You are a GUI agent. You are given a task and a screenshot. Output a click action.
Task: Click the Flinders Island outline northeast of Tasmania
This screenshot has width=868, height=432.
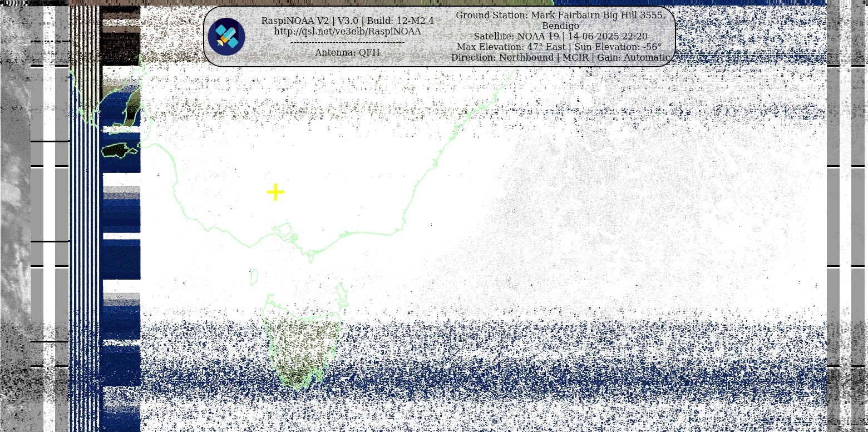tap(342, 295)
